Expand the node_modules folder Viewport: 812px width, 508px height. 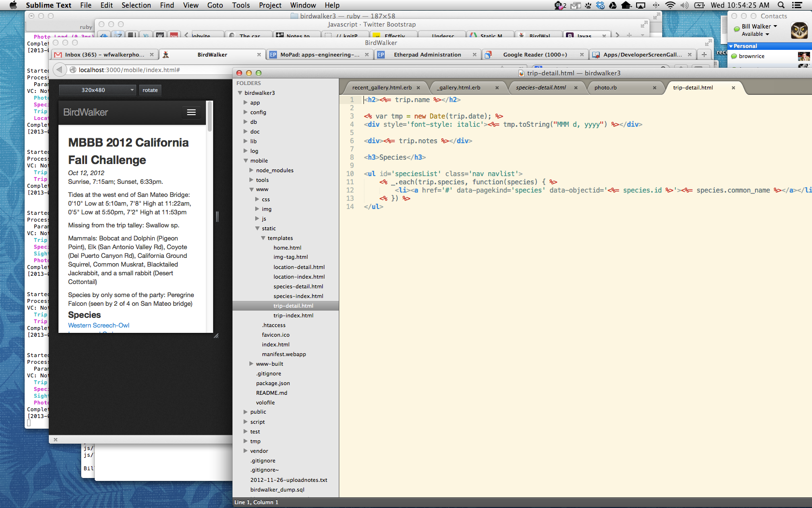click(x=251, y=170)
